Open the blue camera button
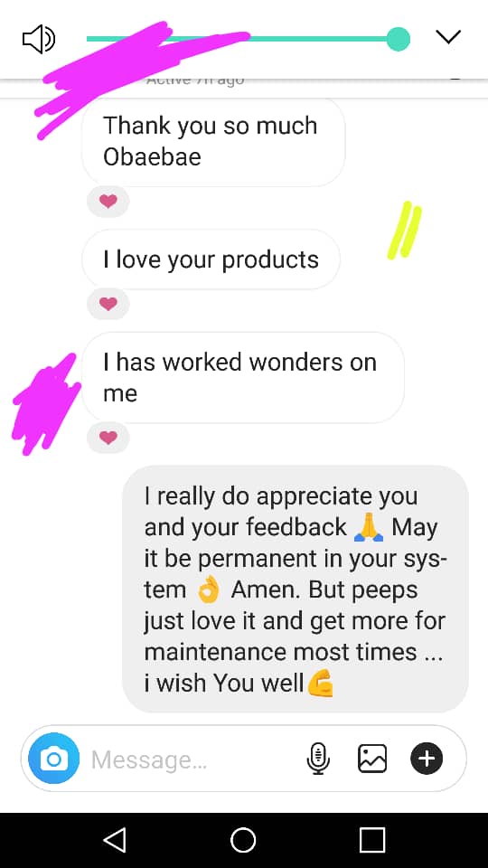This screenshot has height=868, width=488. (x=53, y=758)
